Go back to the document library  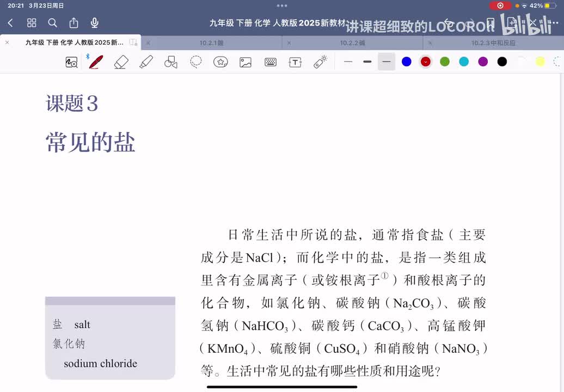click(10, 23)
